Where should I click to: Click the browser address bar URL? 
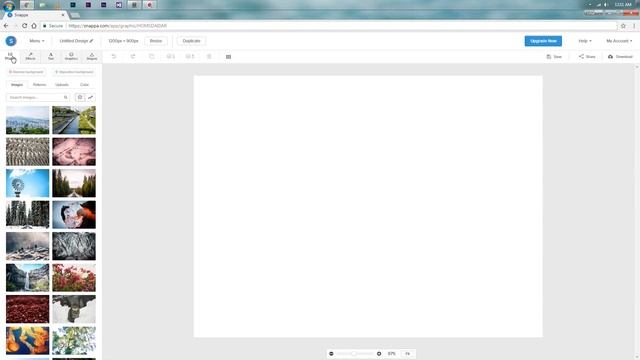(x=118, y=26)
